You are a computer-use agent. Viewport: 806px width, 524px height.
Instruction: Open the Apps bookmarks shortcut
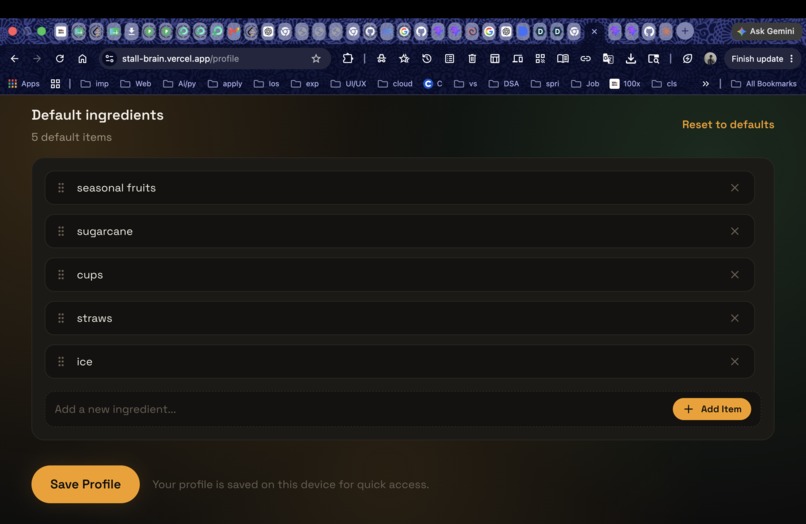coord(24,84)
